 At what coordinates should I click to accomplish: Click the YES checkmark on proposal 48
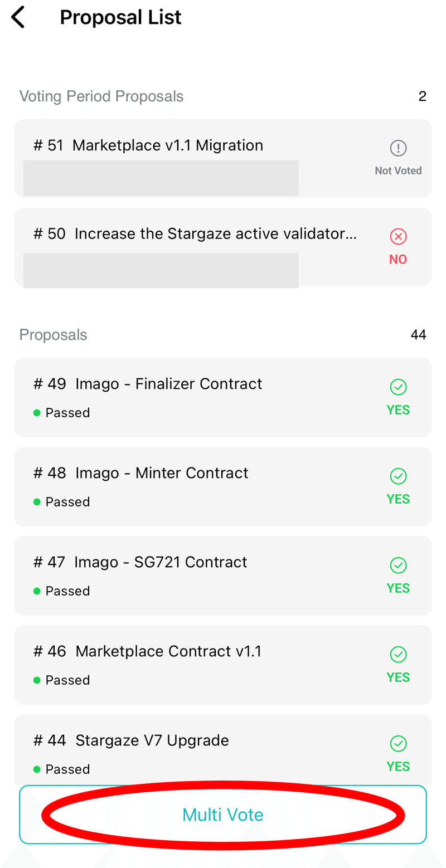pyautogui.click(x=398, y=476)
